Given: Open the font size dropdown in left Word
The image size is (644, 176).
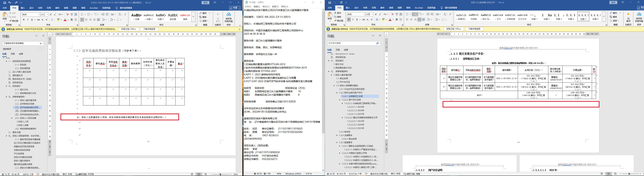Looking at the screenshot, I should pyautogui.click(x=47, y=15).
